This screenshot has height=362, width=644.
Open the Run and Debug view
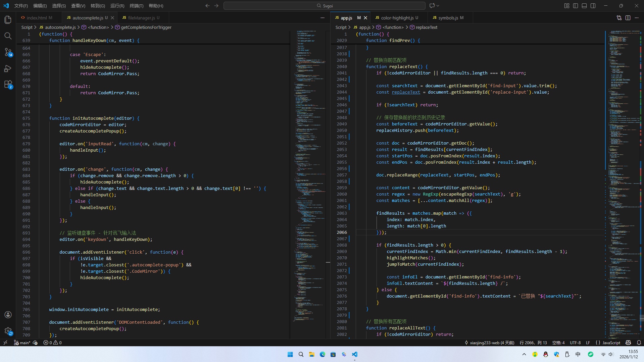pos(8,68)
